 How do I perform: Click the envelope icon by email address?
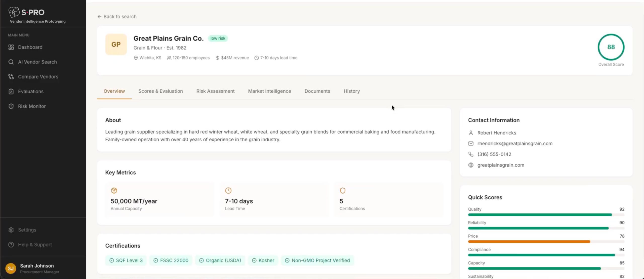point(471,144)
